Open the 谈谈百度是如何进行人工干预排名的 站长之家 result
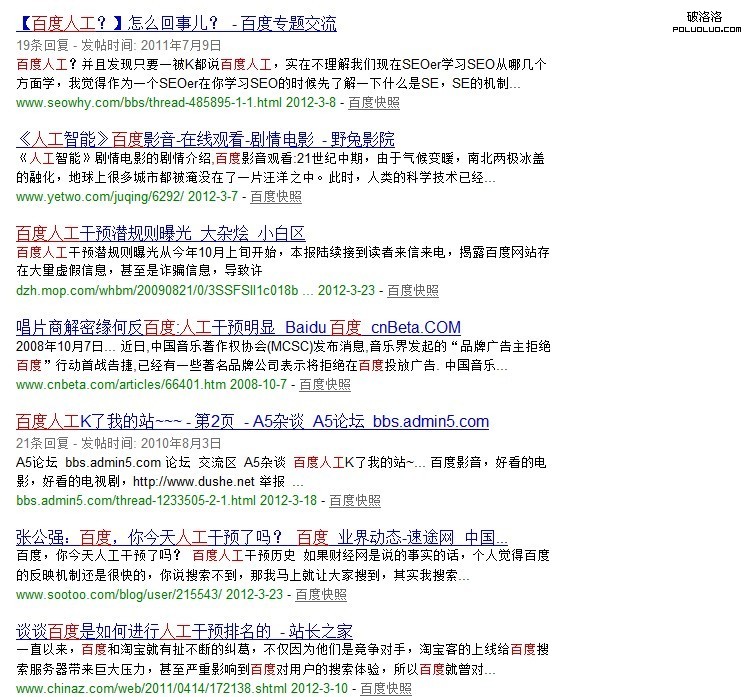The height and width of the screenshot is (697, 752). click(184, 631)
